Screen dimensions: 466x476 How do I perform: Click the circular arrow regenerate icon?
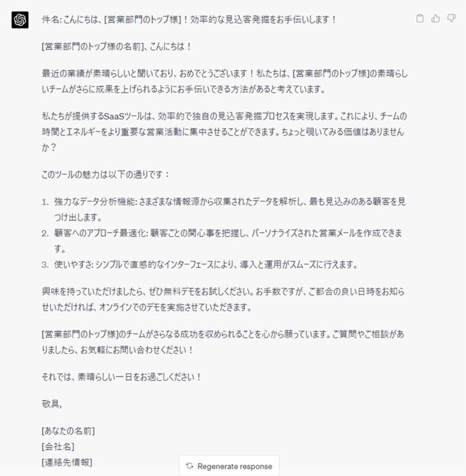coord(190,466)
